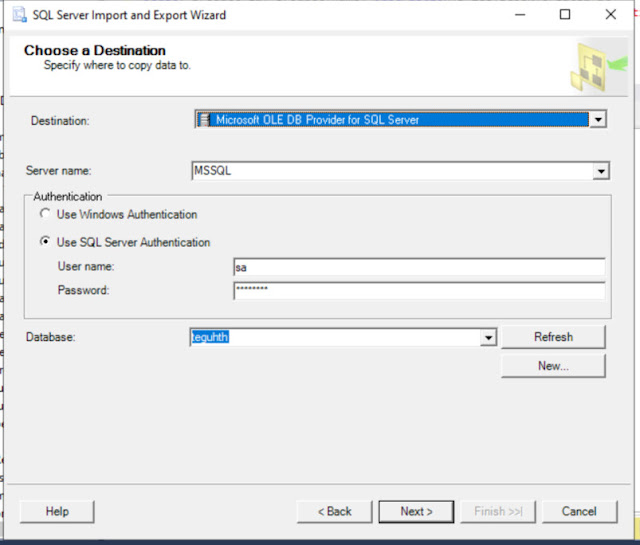Click the New... database button
The height and width of the screenshot is (545, 640).
553,366
